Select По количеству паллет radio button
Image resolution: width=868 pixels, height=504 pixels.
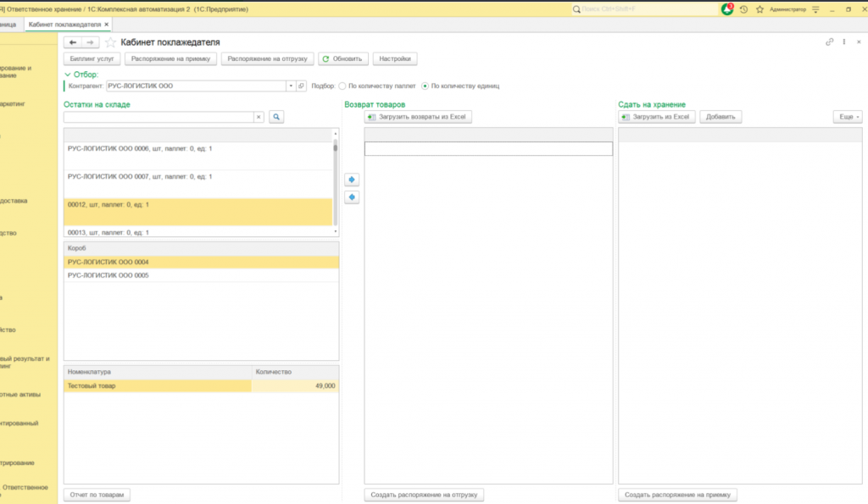tap(342, 86)
